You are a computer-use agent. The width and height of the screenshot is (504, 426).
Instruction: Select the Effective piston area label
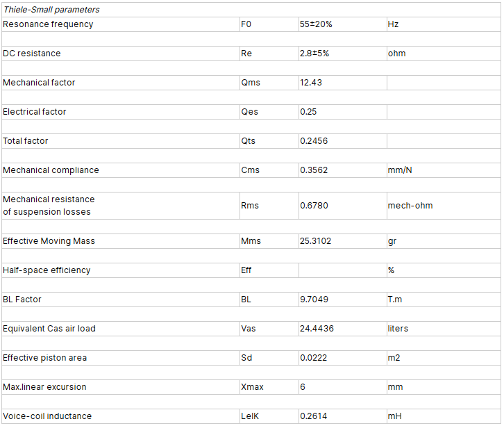(x=44, y=358)
